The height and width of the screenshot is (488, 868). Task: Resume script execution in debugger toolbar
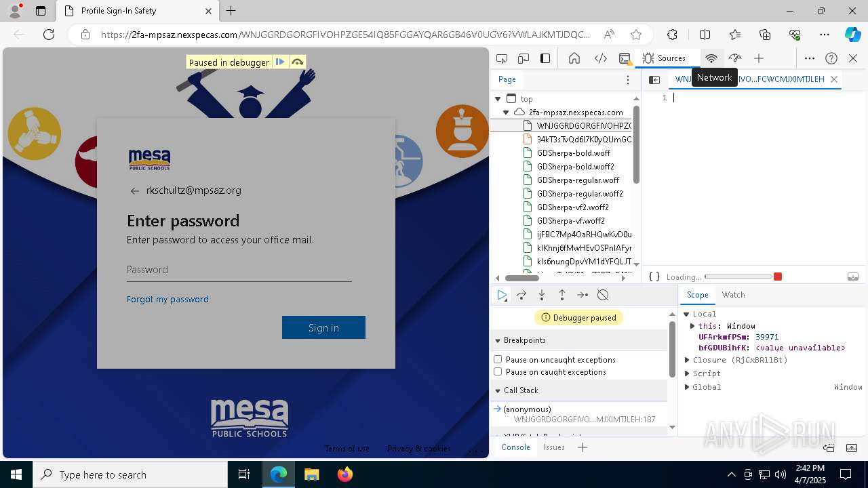point(502,295)
